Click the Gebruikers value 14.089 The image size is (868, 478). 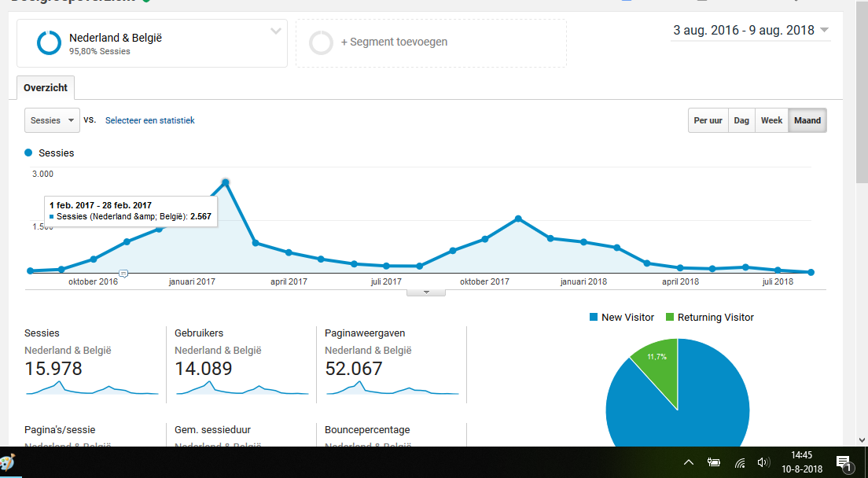[x=203, y=369]
